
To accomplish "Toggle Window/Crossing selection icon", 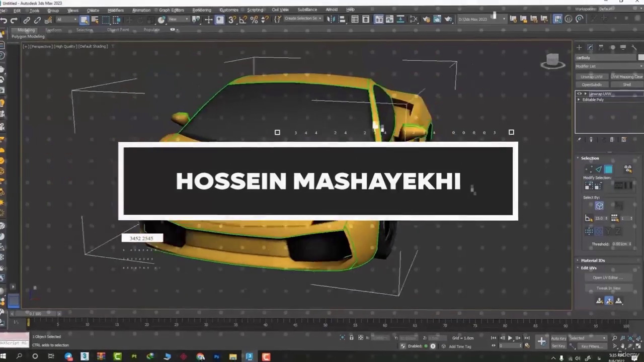I will pyautogui.click(x=117, y=20).
